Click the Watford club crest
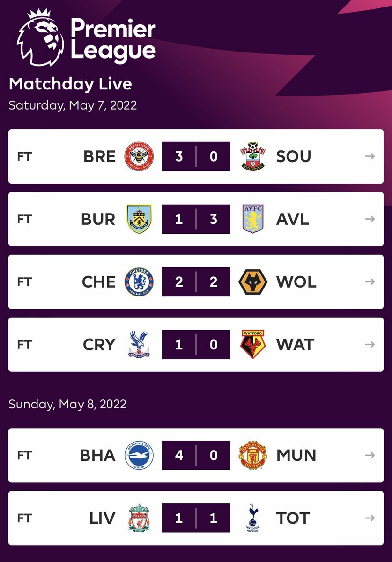Image resolution: width=392 pixels, height=562 pixels. pos(253,345)
